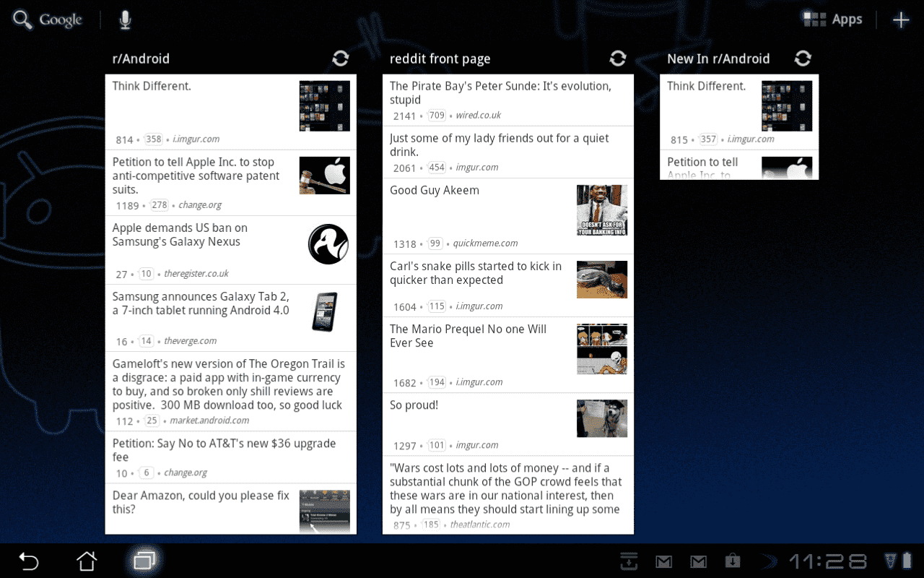
Task: Add widget using the plus icon
Action: [901, 20]
